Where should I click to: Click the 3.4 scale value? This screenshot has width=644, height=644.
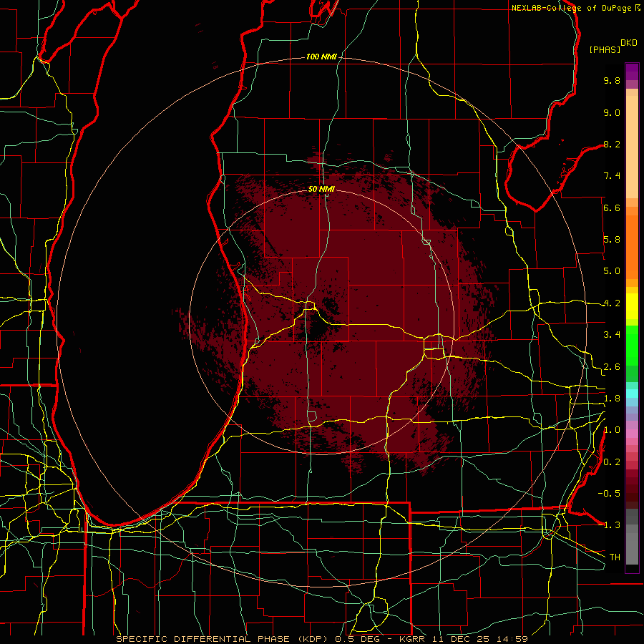click(x=612, y=335)
